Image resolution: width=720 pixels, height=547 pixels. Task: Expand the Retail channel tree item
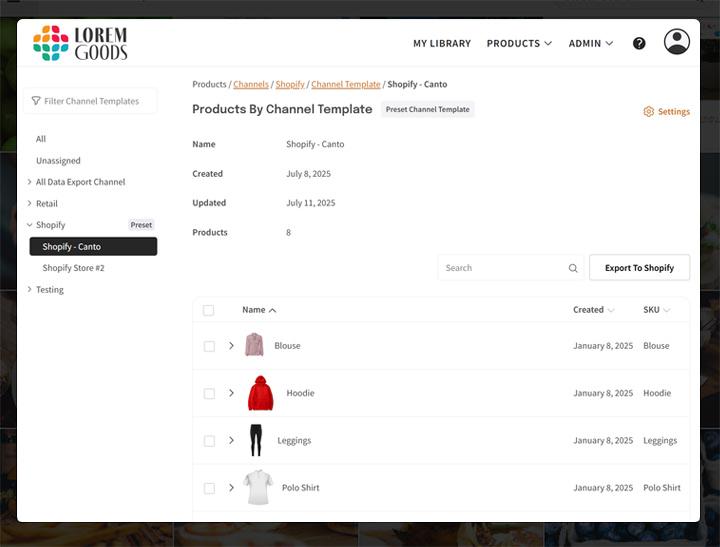[x=29, y=204]
